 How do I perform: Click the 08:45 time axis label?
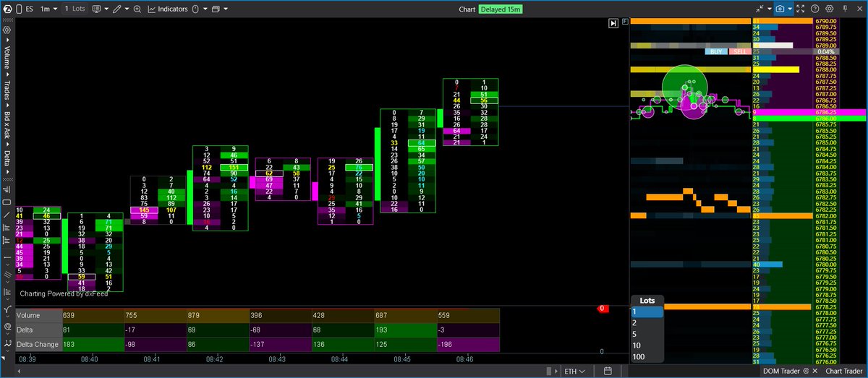click(x=403, y=358)
